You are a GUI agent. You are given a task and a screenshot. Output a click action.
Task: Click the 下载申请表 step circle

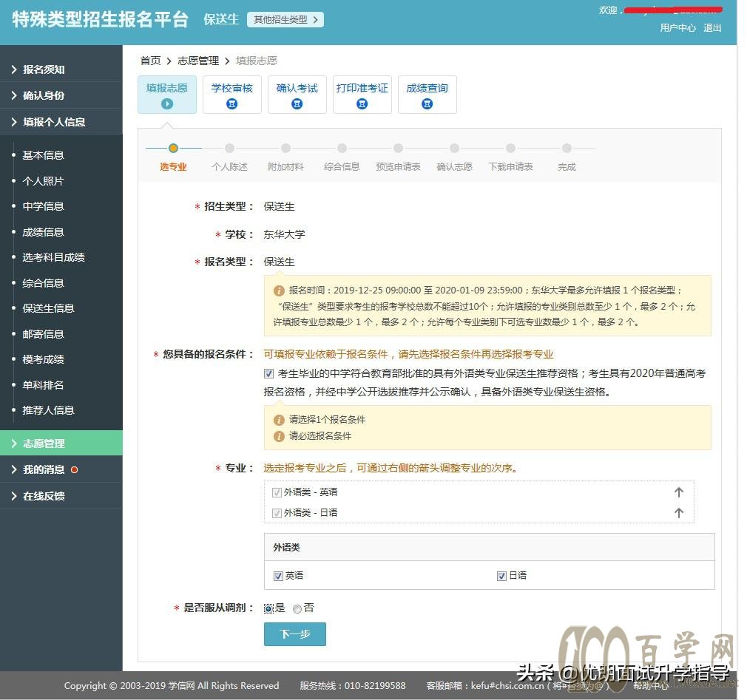tap(511, 148)
